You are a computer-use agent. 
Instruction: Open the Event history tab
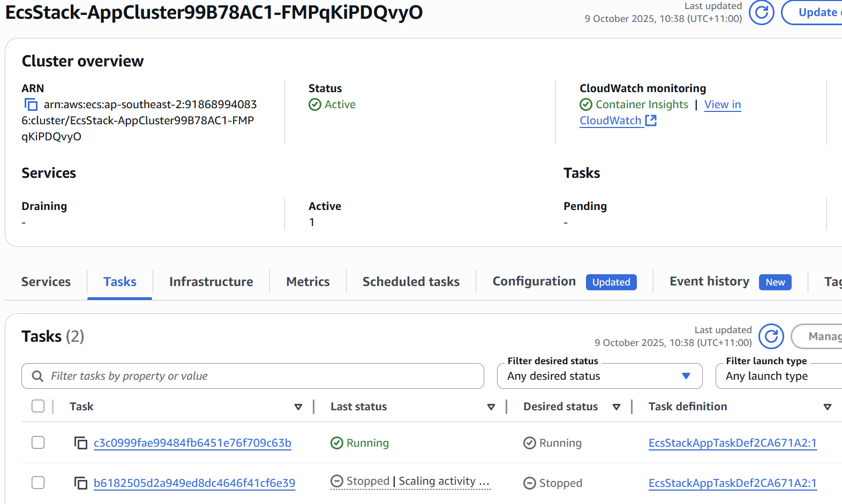[x=709, y=282]
